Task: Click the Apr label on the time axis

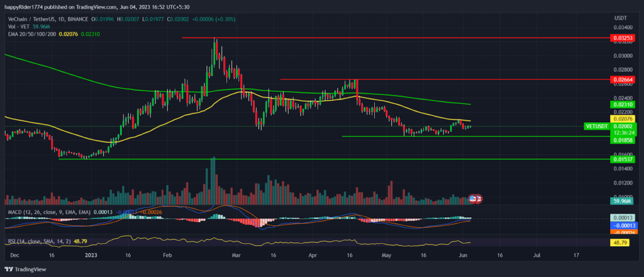Action: 313,255
